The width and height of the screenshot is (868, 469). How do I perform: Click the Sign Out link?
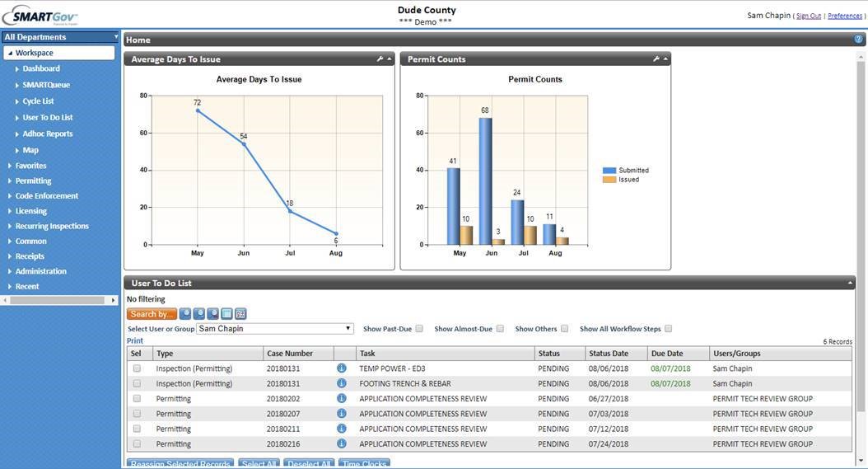(x=808, y=16)
